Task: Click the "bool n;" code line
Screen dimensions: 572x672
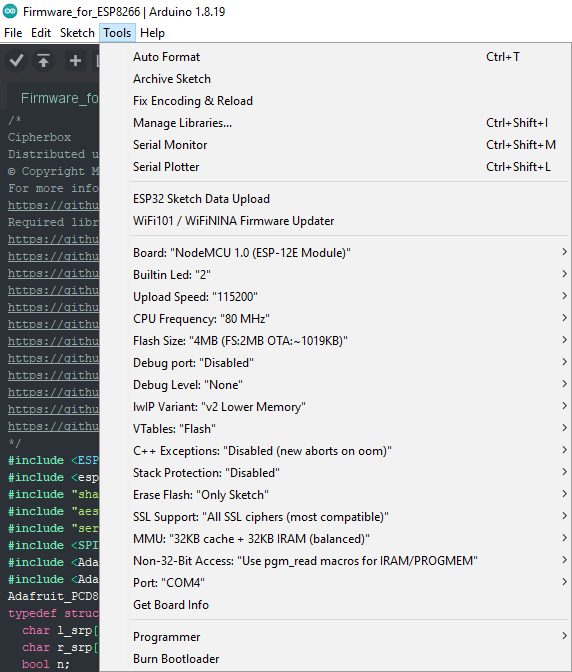Action: coord(45,664)
